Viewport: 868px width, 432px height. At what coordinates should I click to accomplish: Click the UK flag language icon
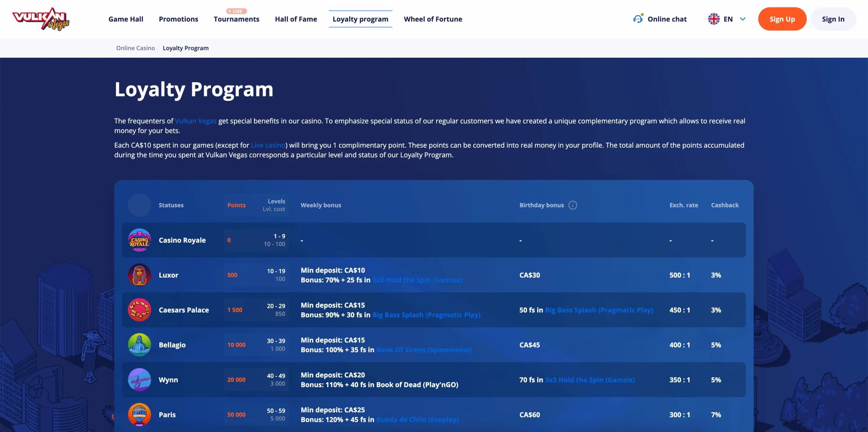click(x=714, y=19)
